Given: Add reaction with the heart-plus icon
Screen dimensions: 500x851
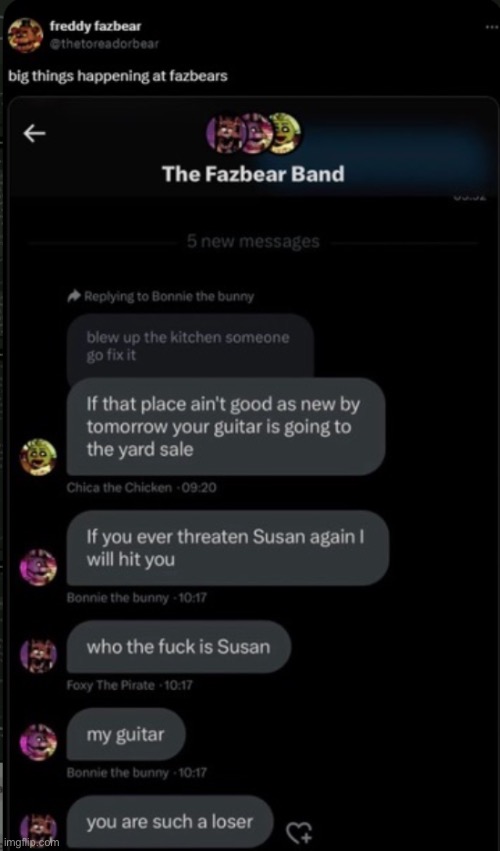Looking at the screenshot, I should point(300,830).
